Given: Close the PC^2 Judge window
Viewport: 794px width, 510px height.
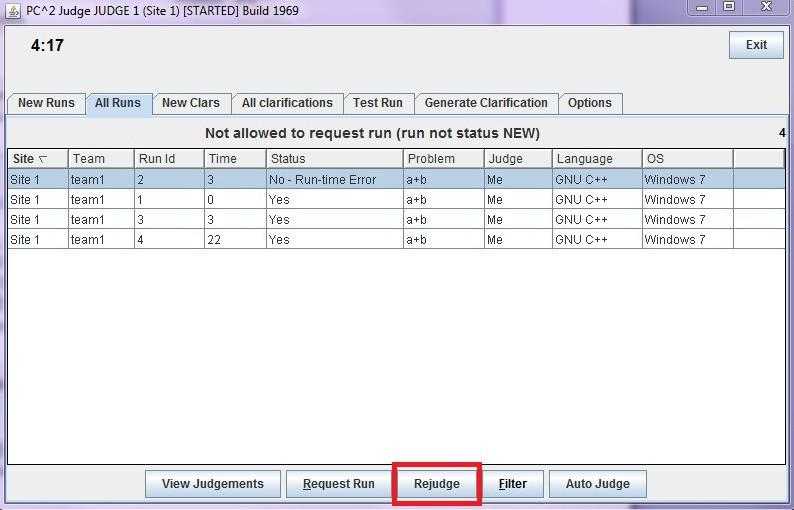Looking at the screenshot, I should tap(767, 7).
